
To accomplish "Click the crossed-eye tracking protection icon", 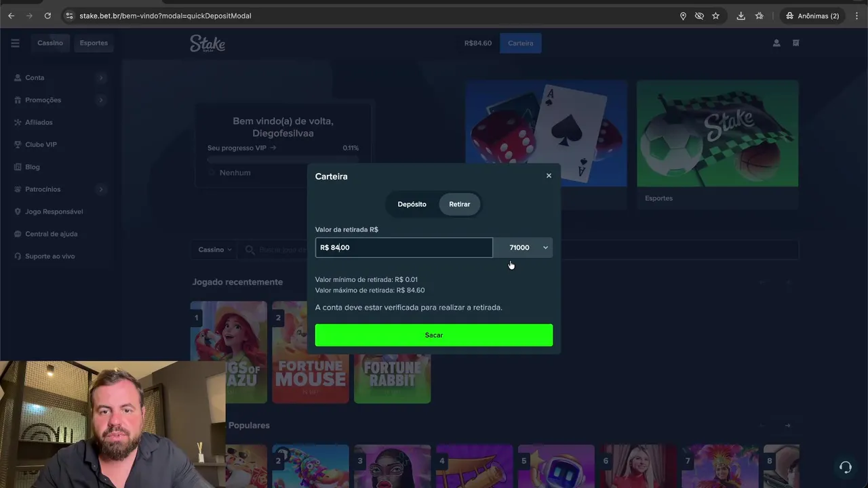I will click(x=699, y=16).
